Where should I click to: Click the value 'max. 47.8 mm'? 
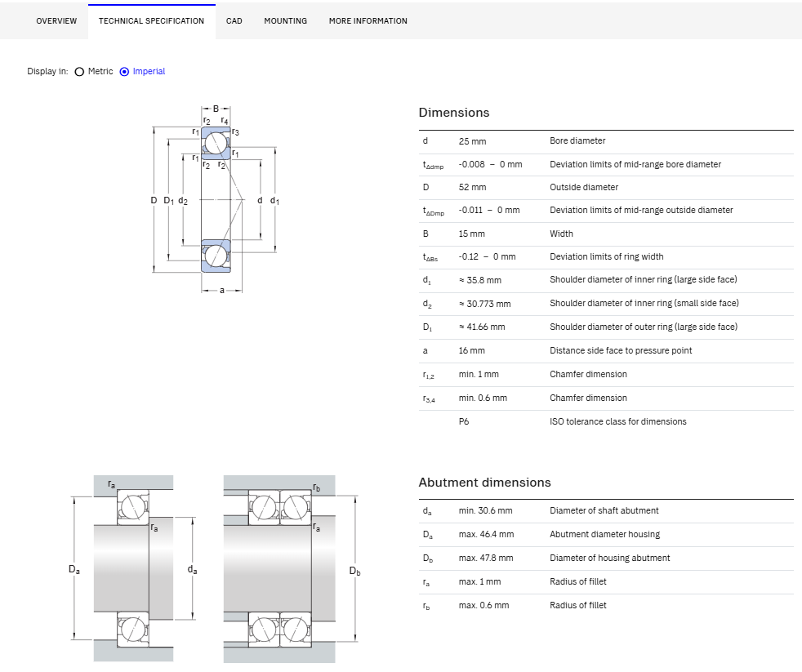tap(486, 558)
